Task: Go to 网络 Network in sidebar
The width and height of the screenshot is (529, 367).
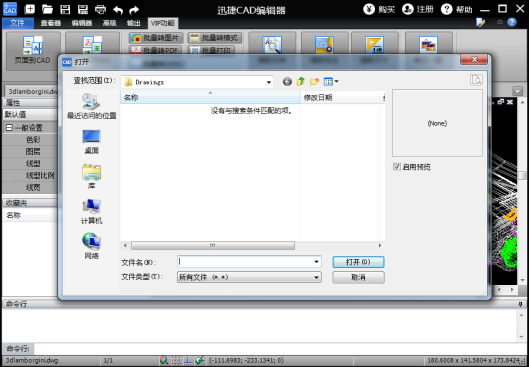Action: (x=91, y=246)
